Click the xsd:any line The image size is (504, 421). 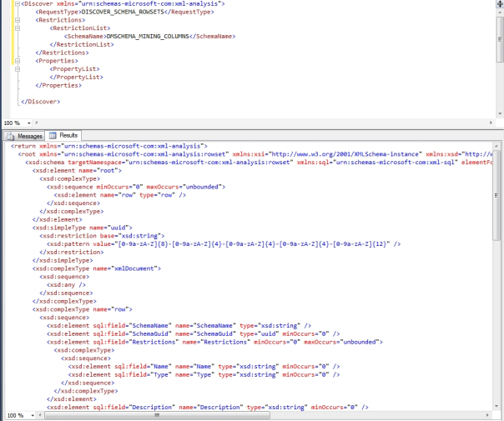click(66, 285)
